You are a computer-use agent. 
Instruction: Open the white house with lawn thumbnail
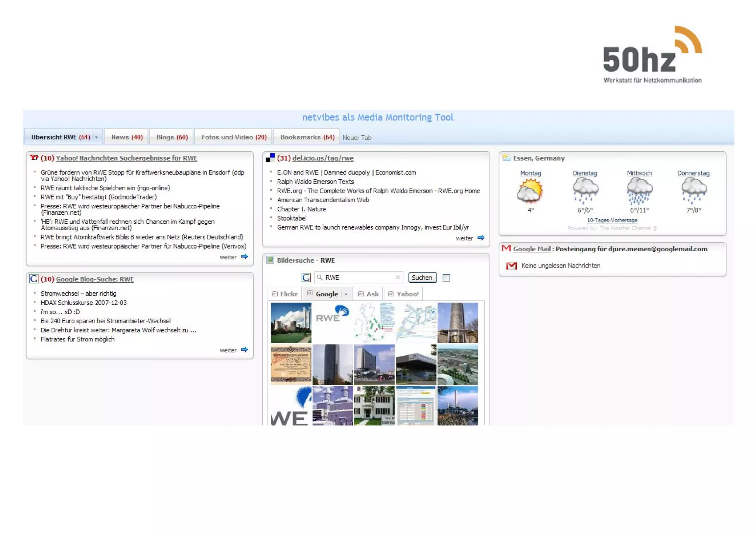pyautogui.click(x=374, y=406)
